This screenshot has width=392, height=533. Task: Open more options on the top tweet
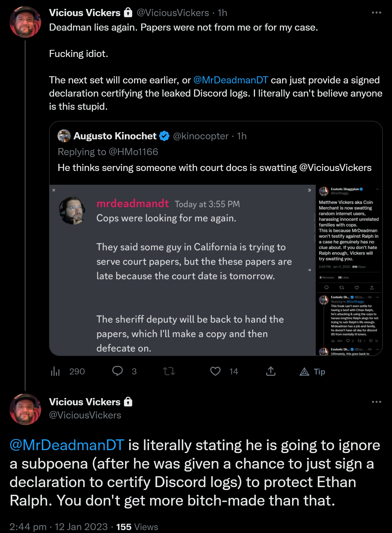pyautogui.click(x=376, y=12)
